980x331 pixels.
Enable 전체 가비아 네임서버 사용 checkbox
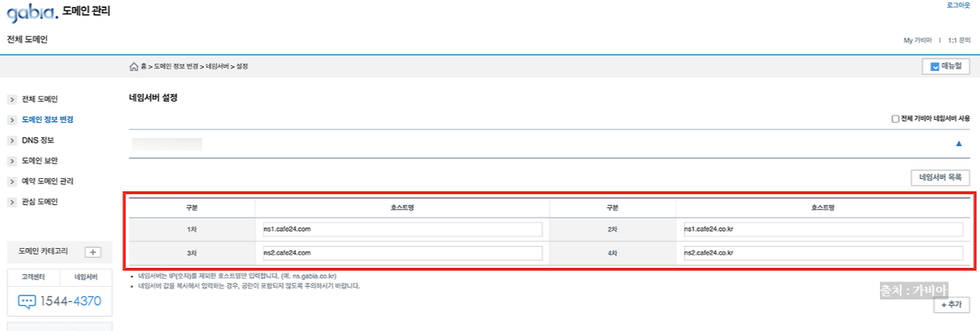tap(895, 119)
